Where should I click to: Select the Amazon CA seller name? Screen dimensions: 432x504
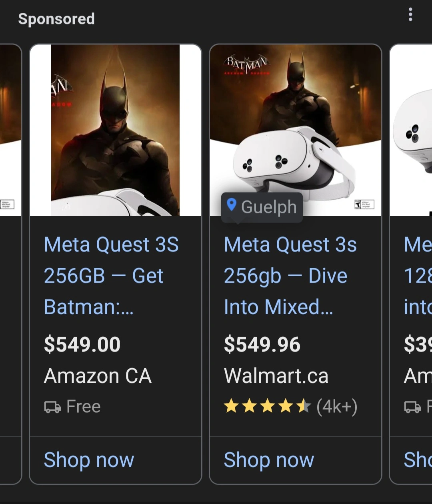click(x=98, y=376)
